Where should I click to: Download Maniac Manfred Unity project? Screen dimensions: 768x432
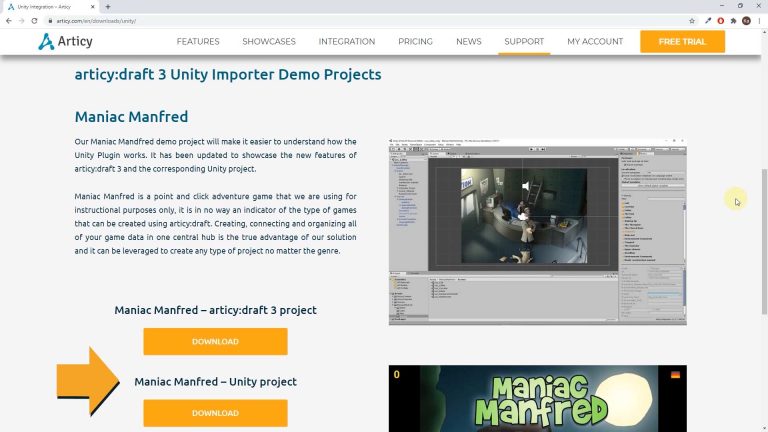[x=216, y=413]
